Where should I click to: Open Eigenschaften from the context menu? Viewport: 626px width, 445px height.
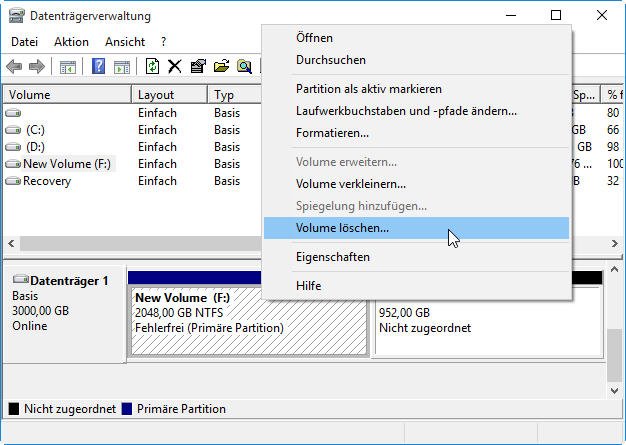pyautogui.click(x=416, y=257)
